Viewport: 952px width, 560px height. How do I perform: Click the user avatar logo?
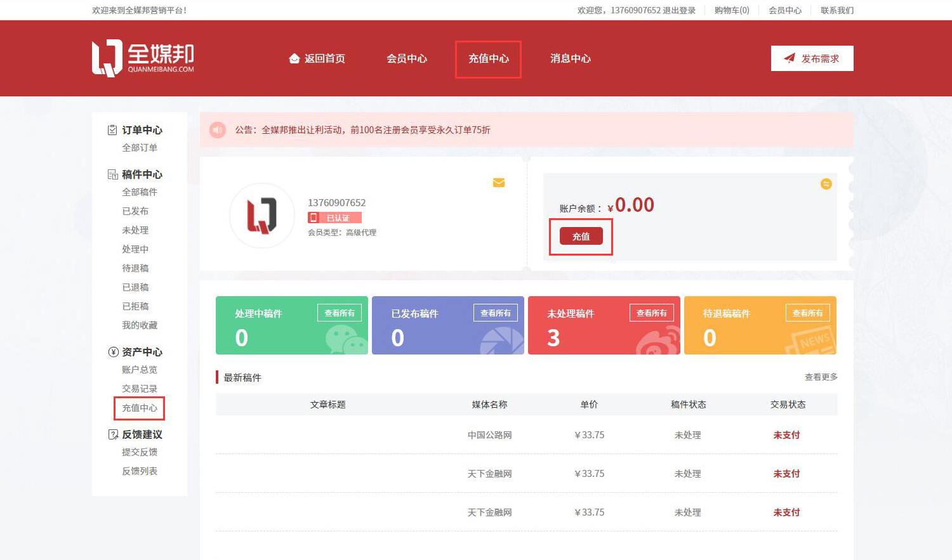[261, 216]
